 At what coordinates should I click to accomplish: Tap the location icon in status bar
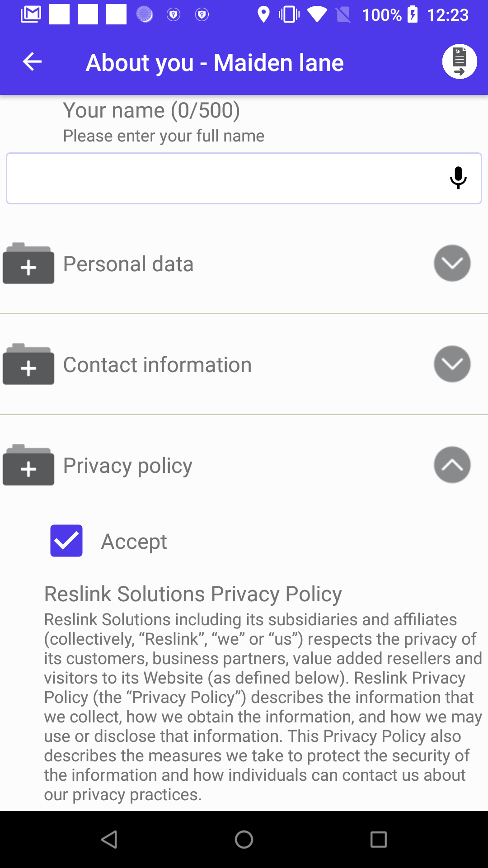click(x=263, y=14)
